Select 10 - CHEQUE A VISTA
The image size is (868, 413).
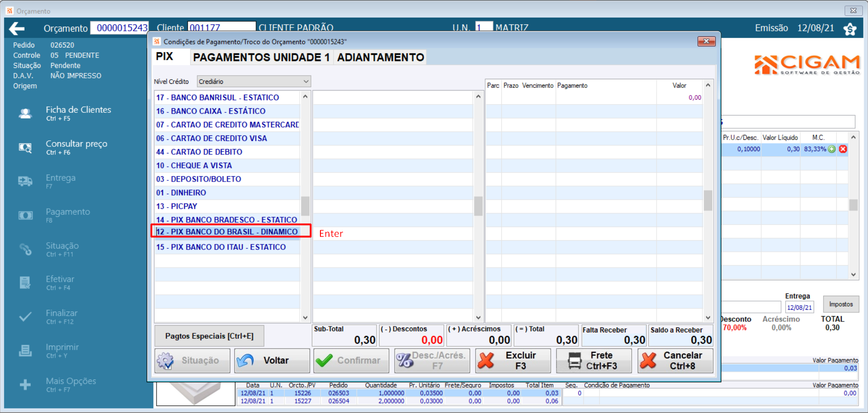[227, 165]
